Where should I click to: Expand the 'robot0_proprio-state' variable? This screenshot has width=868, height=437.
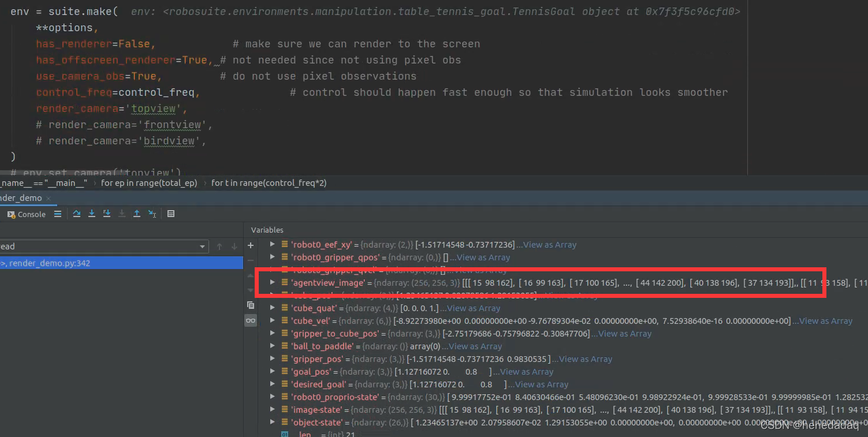(273, 397)
